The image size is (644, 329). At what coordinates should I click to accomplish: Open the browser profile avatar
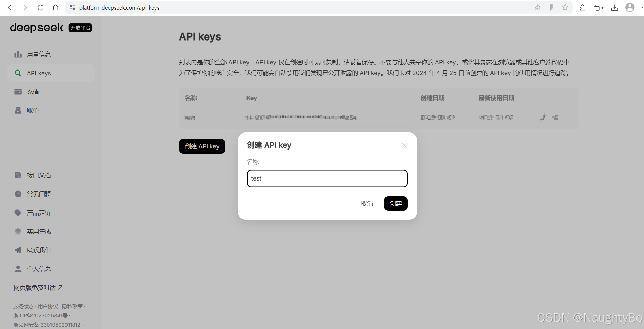(630, 7)
